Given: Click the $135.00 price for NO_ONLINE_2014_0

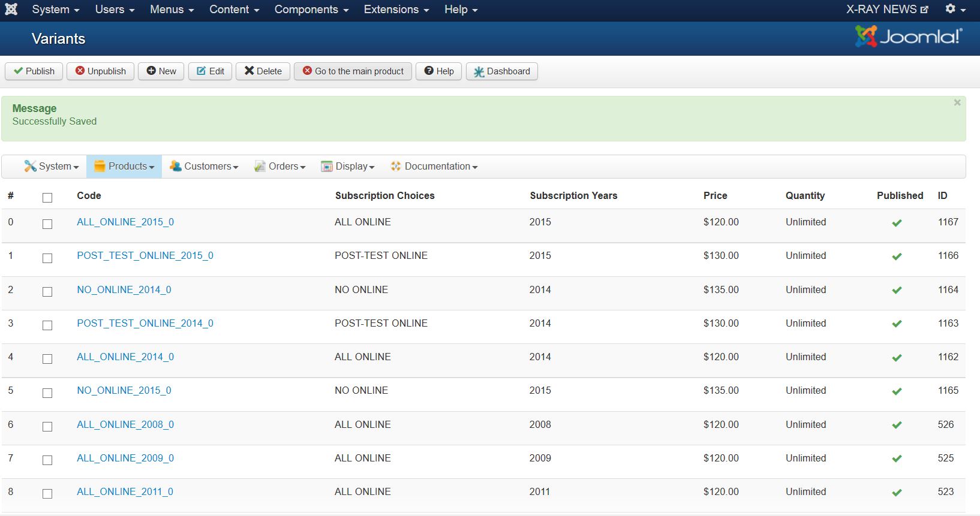Looking at the screenshot, I should tap(721, 290).
